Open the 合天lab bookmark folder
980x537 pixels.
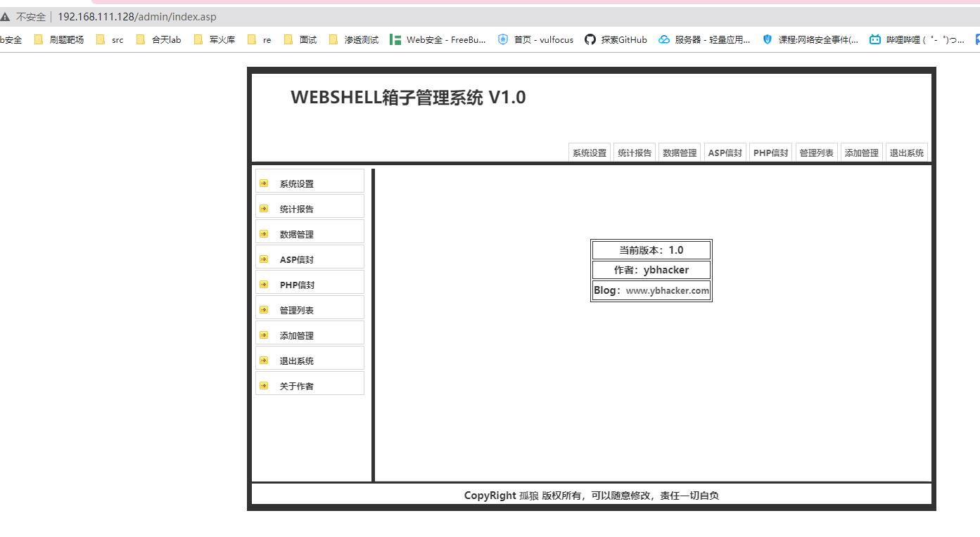coord(158,39)
